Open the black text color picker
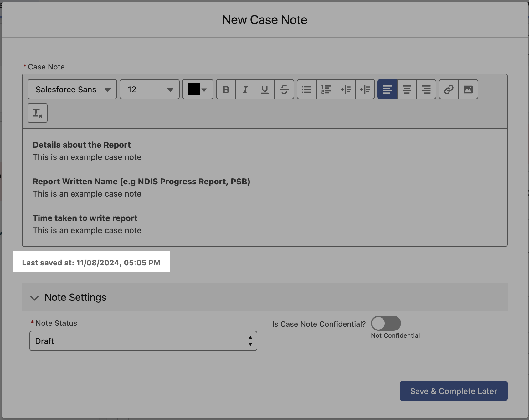 click(198, 90)
